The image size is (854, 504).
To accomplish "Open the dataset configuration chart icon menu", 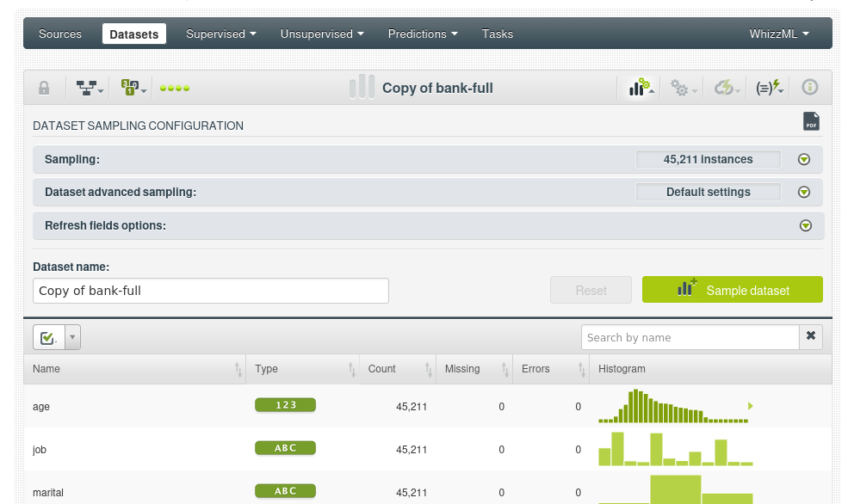I will coord(640,88).
